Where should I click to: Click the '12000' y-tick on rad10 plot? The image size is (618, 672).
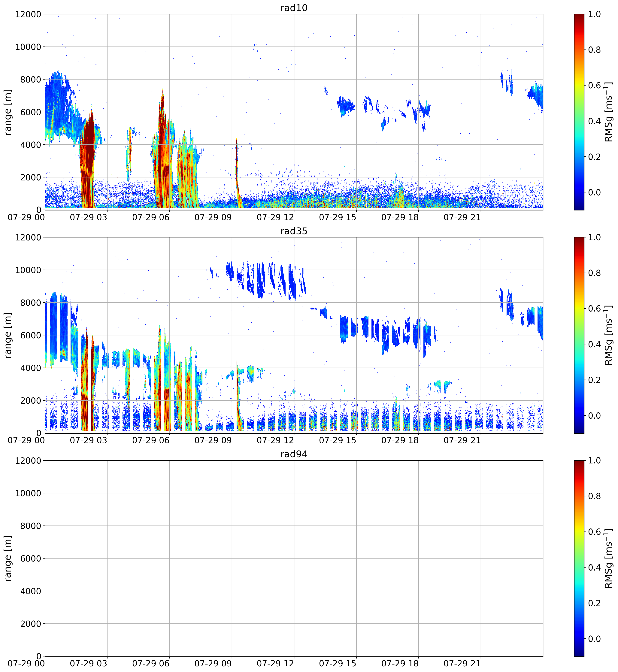pyautogui.click(x=28, y=14)
